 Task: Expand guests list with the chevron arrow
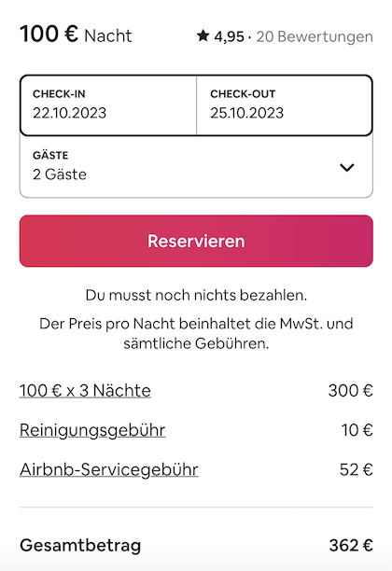[347, 168]
